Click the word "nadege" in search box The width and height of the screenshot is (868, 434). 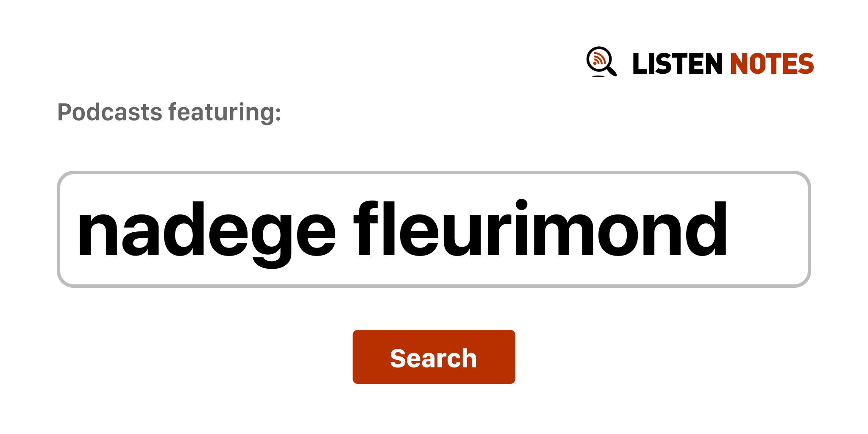pyautogui.click(x=206, y=234)
